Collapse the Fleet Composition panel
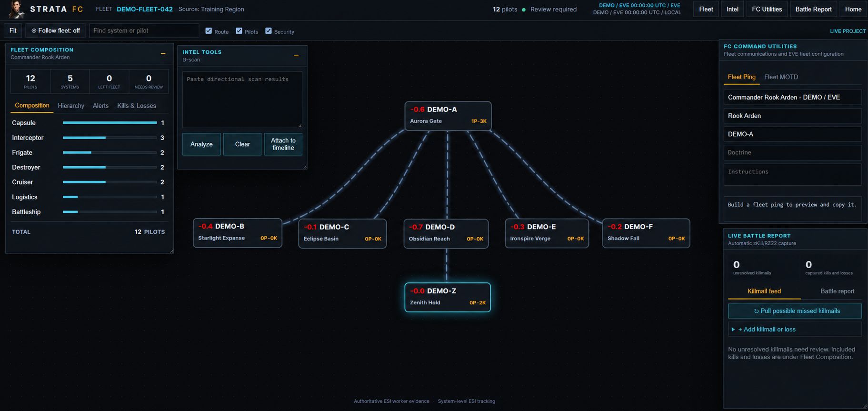Viewport: 868px width, 411px height. pos(163,53)
